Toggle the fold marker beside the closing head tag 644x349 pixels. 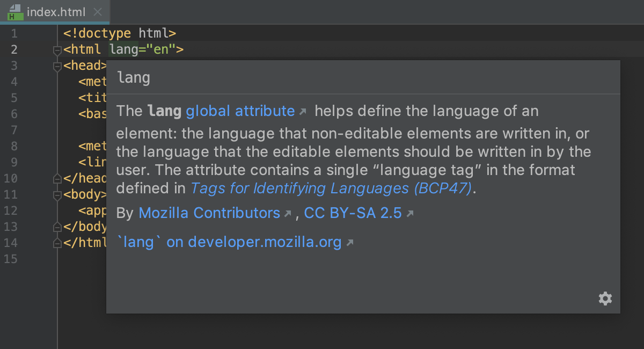tap(56, 178)
